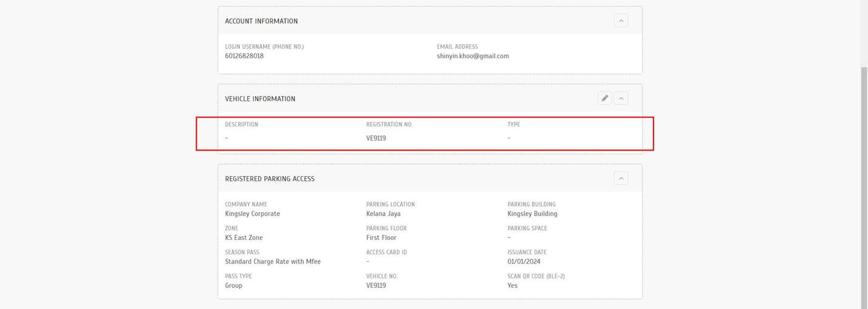Click the Kingsley Building parking building value

point(532,214)
